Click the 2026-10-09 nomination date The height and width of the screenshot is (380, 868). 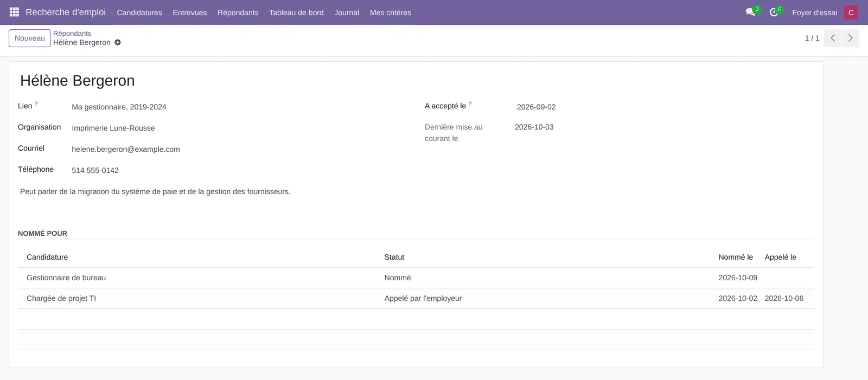[738, 278]
